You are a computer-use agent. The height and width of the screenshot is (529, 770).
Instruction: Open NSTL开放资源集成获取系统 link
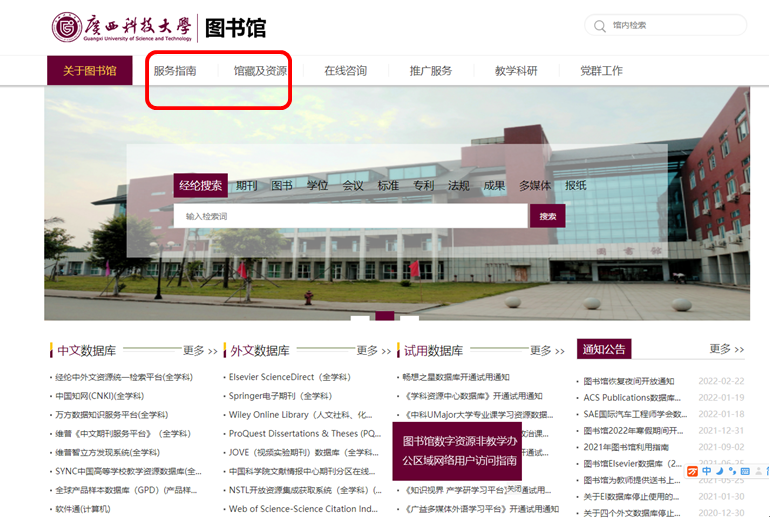[x=305, y=490]
